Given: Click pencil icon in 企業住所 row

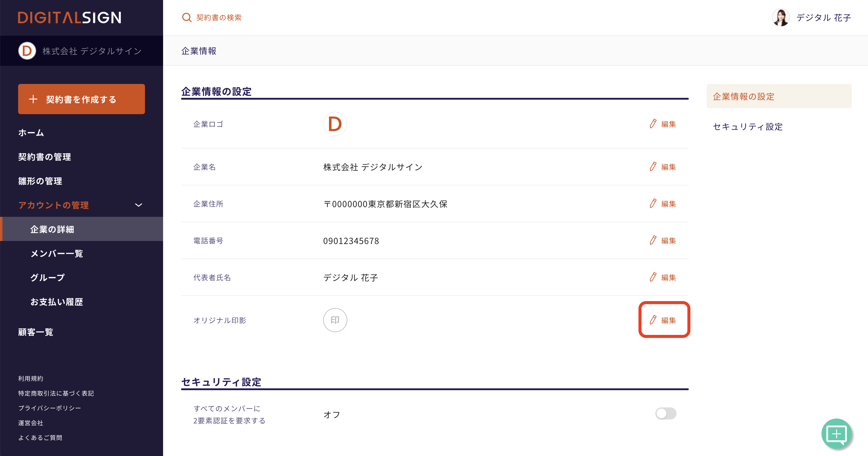Looking at the screenshot, I should pos(653,204).
